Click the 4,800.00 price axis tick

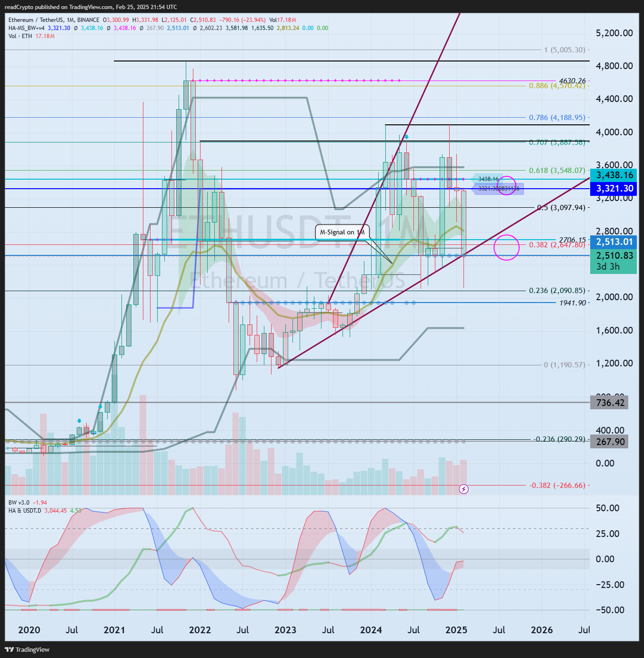(614, 66)
